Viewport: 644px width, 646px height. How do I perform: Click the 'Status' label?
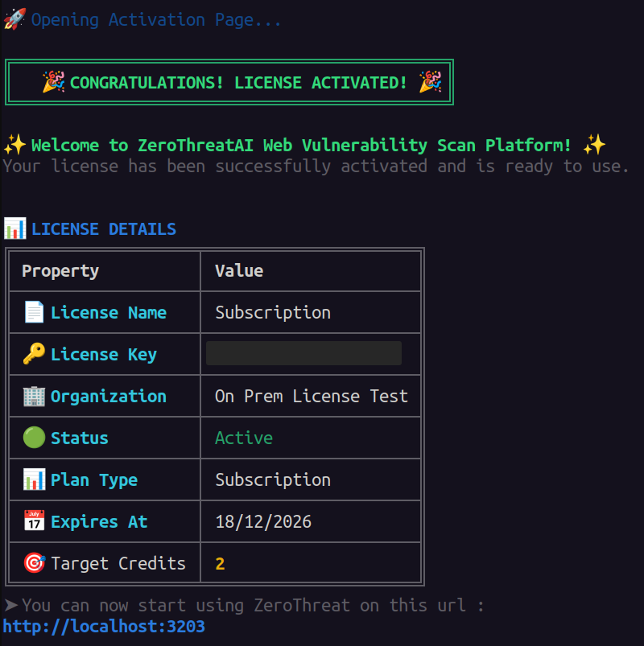click(x=80, y=438)
